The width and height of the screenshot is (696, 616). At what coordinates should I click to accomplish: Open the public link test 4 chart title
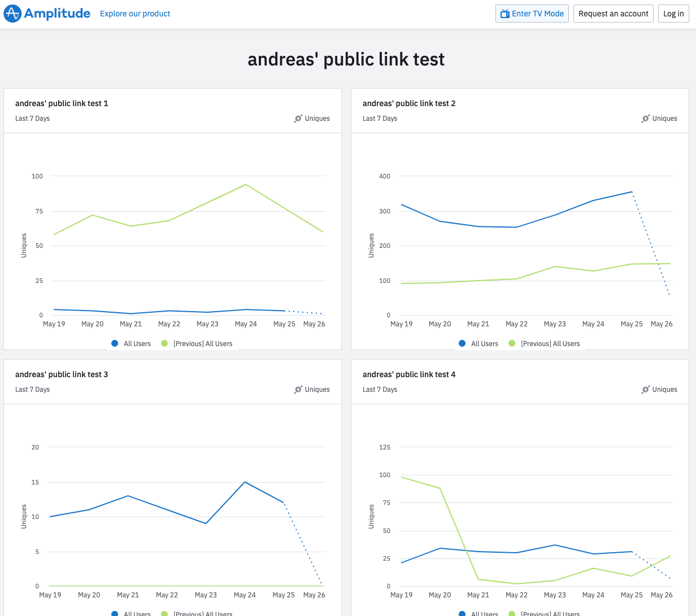coord(409,374)
